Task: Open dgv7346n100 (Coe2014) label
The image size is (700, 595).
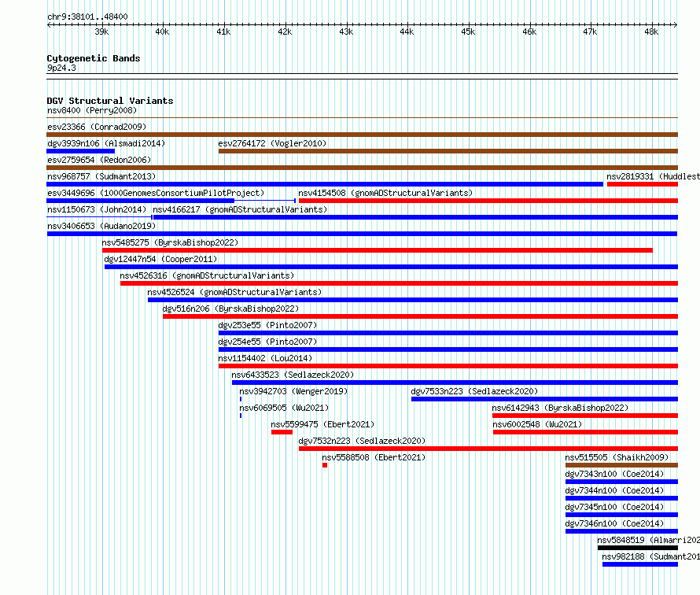Action: pyautogui.click(x=615, y=523)
